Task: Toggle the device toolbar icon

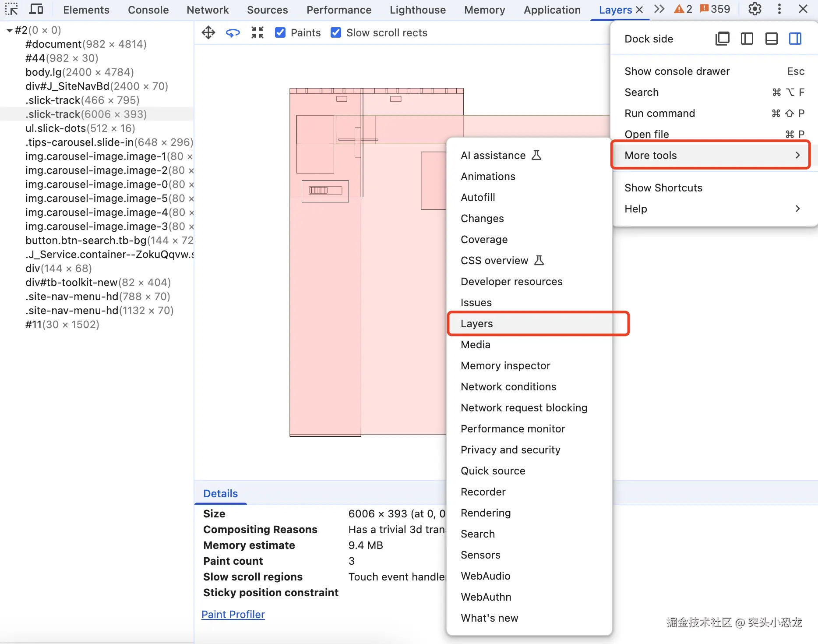Action: pyautogui.click(x=36, y=9)
